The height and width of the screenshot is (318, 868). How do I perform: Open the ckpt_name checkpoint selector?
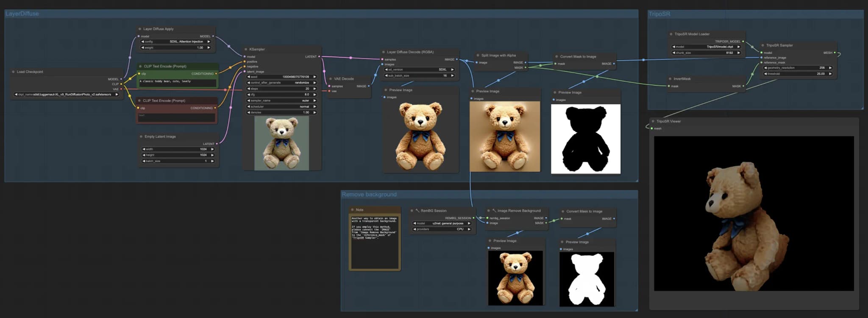pyautogui.click(x=66, y=95)
